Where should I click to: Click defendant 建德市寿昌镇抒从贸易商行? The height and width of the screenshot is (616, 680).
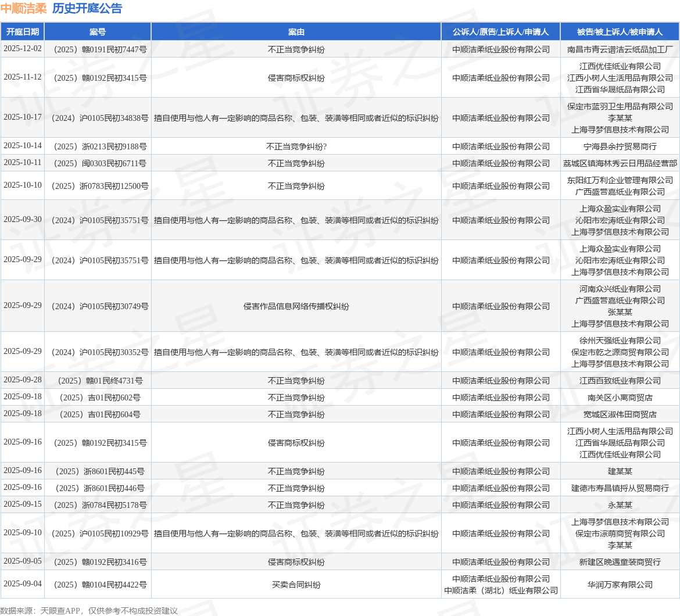(x=620, y=489)
